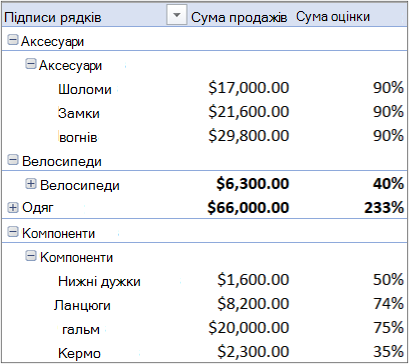Click the $2,300.00 sales cell

[x=253, y=352]
